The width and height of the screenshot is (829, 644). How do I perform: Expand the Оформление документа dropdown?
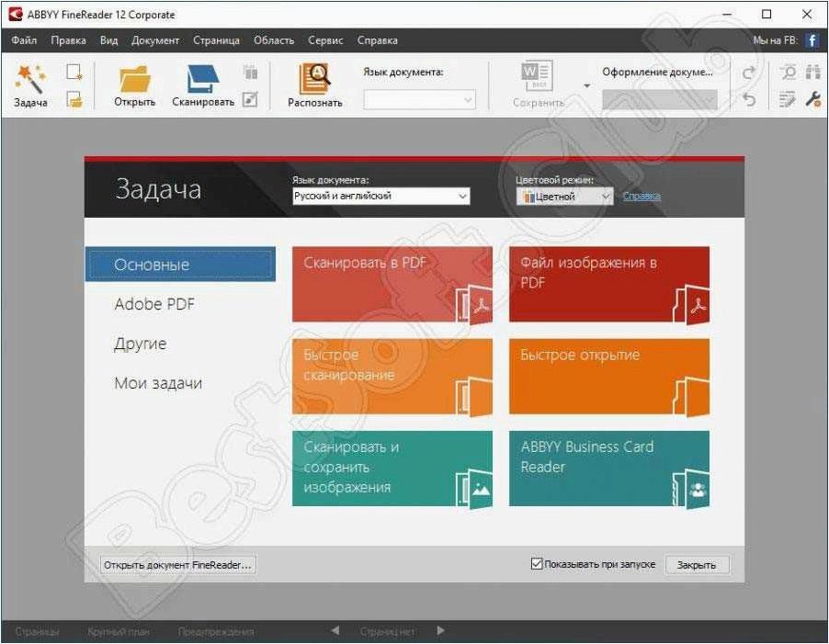[x=659, y=100]
